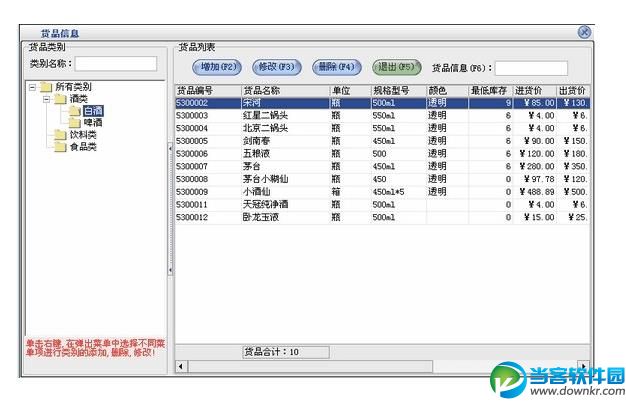Select the 啤酒 category

pos(93,123)
